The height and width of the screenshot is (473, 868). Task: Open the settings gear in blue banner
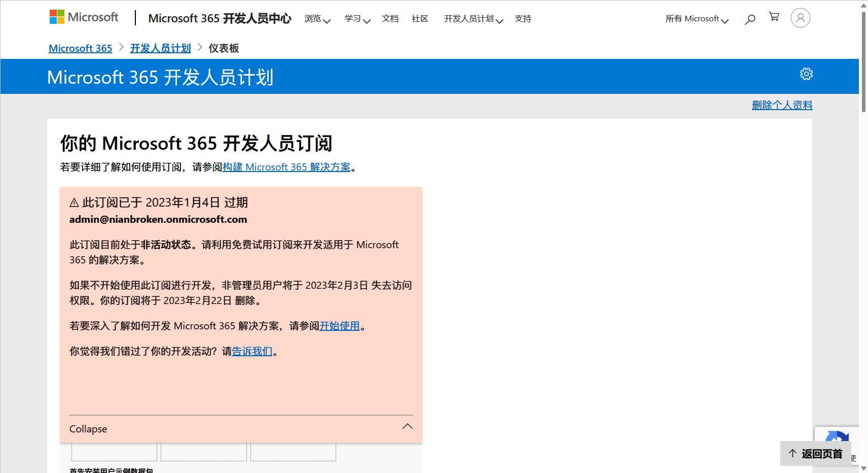[806, 74]
